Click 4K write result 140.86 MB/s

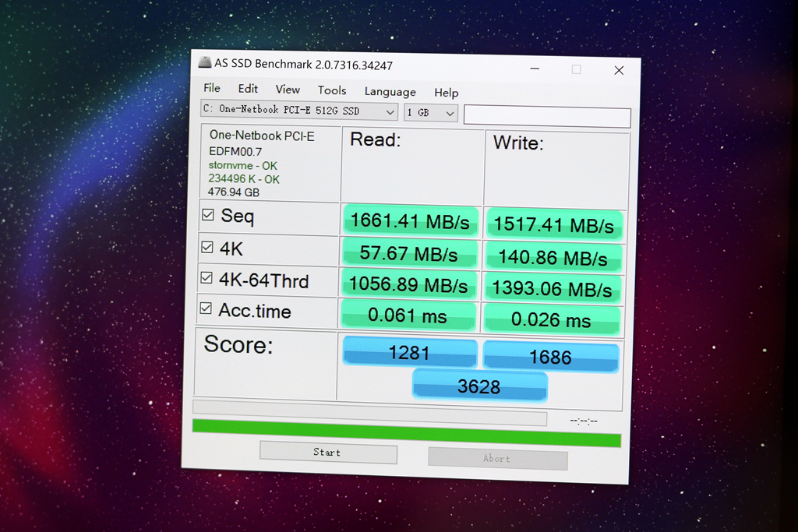[553, 257]
